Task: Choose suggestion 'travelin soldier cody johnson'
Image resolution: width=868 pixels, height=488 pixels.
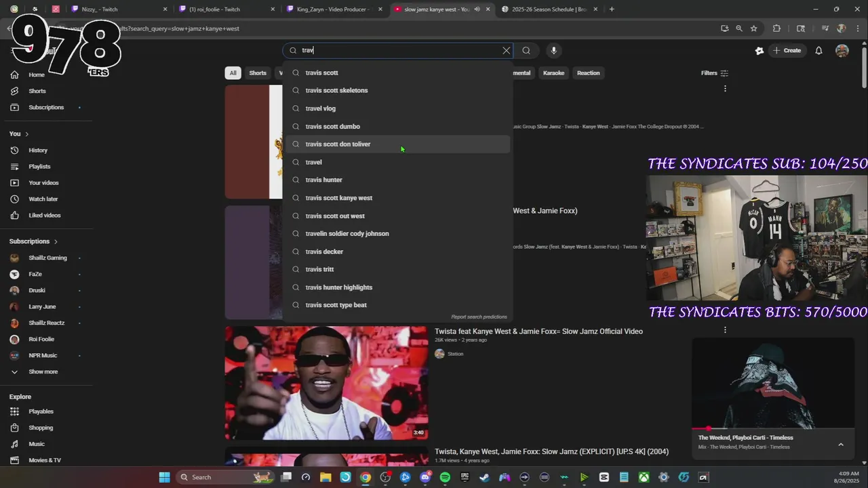Action: (397, 233)
